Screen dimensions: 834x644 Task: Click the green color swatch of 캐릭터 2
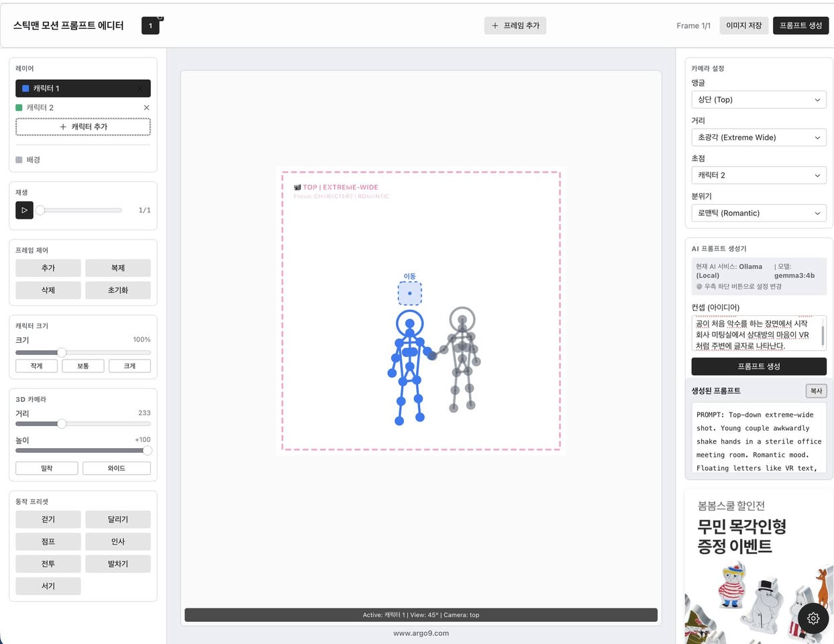(19, 107)
